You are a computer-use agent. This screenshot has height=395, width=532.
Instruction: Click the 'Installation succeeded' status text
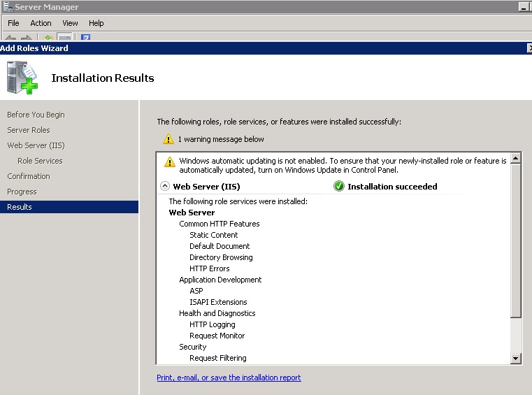(x=393, y=186)
